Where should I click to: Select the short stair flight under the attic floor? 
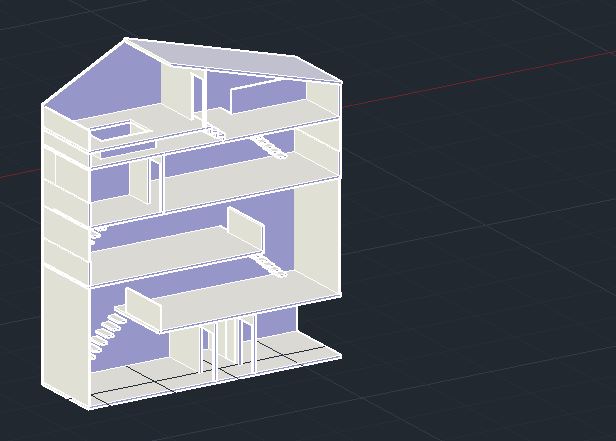272,147
